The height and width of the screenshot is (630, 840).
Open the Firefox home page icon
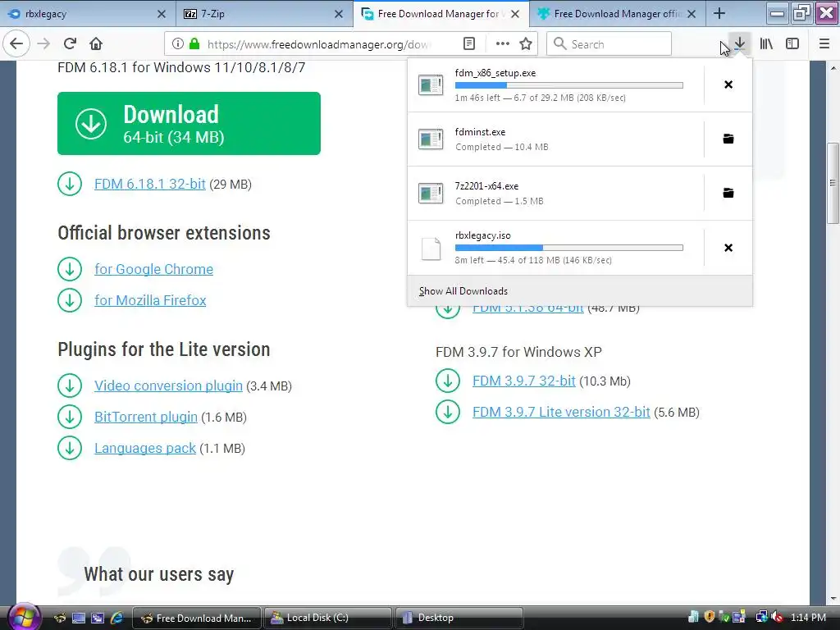coord(96,44)
